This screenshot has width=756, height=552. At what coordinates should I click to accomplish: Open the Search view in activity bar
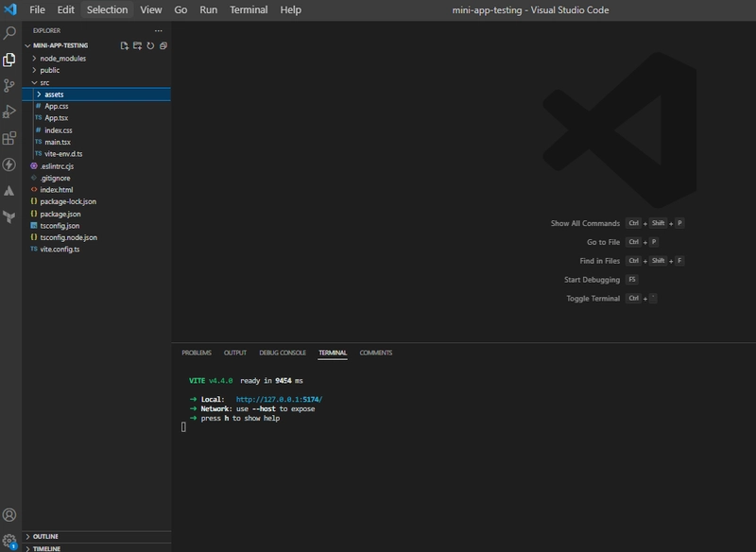(x=9, y=33)
